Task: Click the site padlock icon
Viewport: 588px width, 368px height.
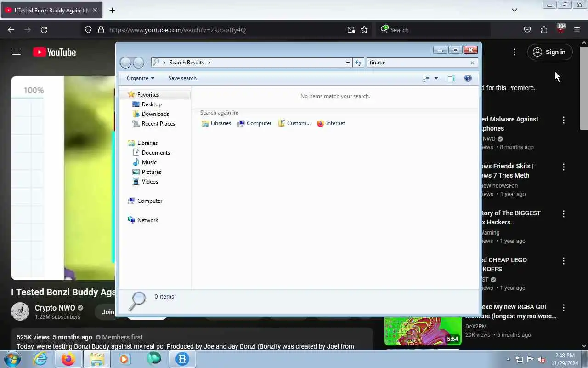Action: click(101, 30)
